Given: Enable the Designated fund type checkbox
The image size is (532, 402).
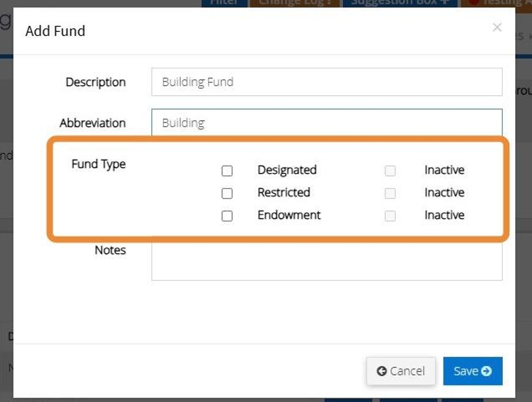Looking at the screenshot, I should 227,171.
